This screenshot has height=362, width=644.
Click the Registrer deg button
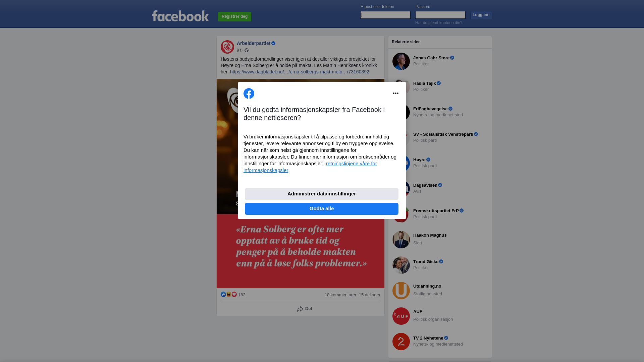234,17
